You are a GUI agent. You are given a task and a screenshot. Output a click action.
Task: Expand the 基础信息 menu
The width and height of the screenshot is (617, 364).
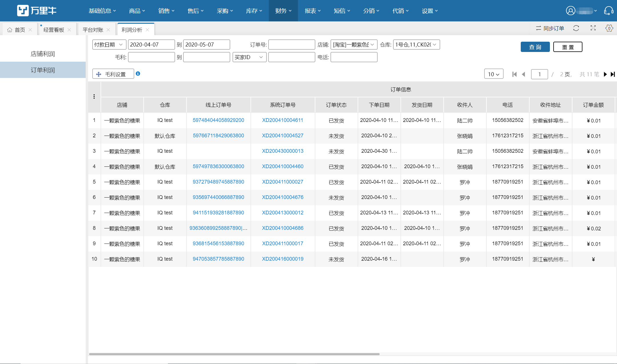pyautogui.click(x=102, y=11)
